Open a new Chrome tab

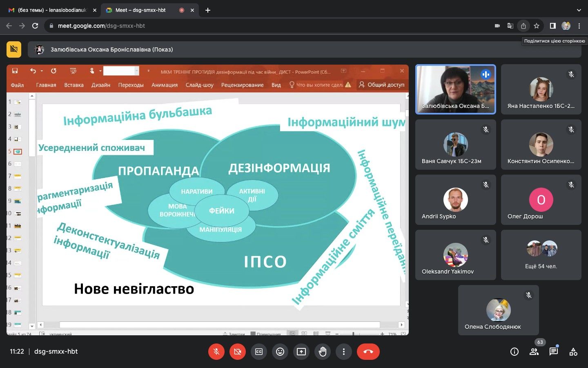click(x=208, y=10)
